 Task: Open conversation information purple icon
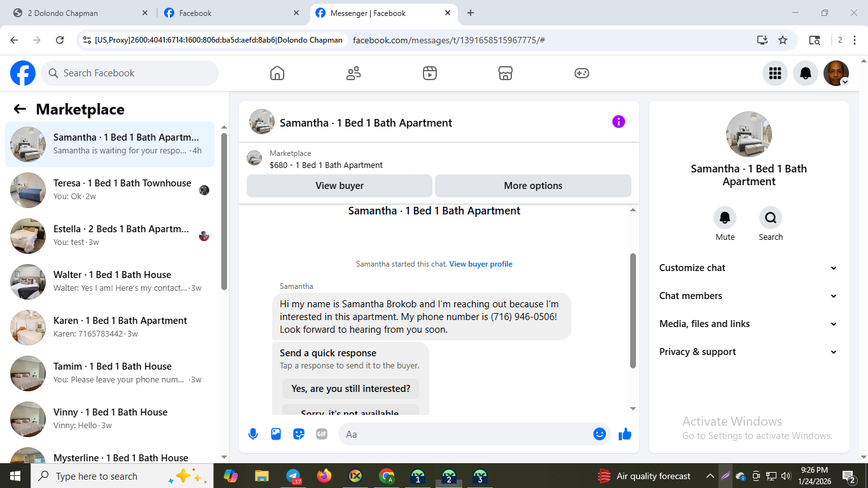point(619,122)
